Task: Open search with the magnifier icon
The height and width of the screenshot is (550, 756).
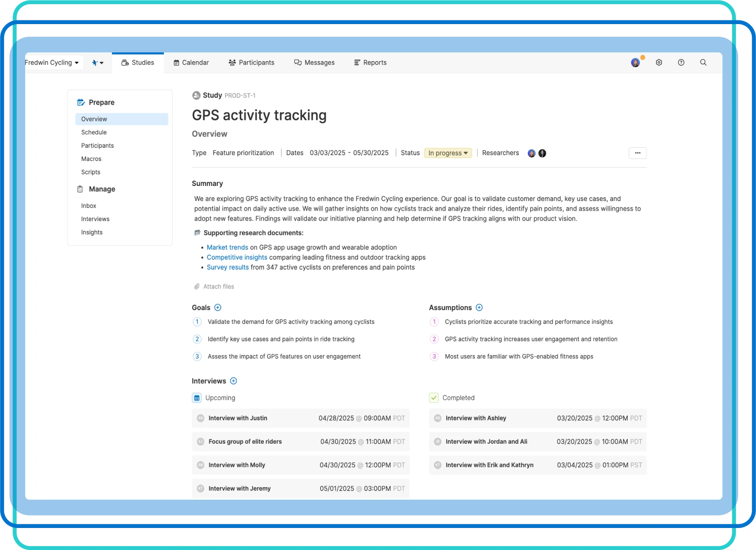Action: click(x=703, y=62)
